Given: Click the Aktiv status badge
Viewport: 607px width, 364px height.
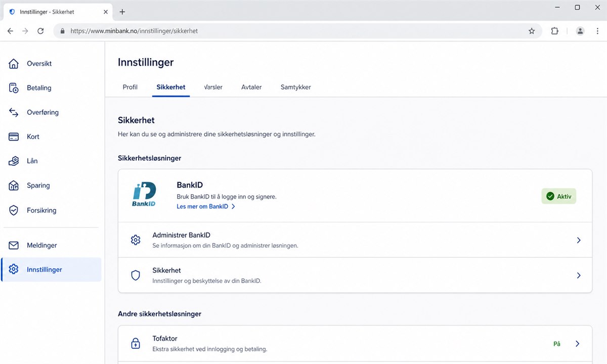Looking at the screenshot, I should [x=558, y=197].
